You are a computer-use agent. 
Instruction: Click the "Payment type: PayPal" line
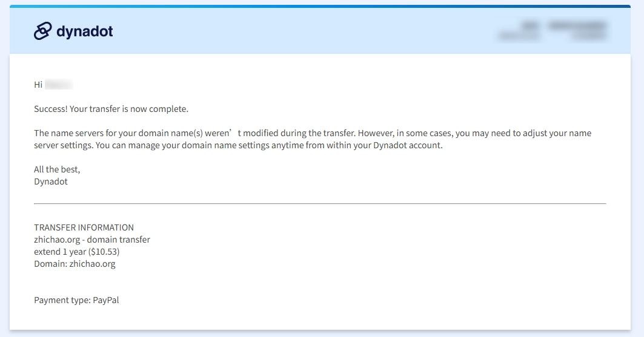point(76,300)
